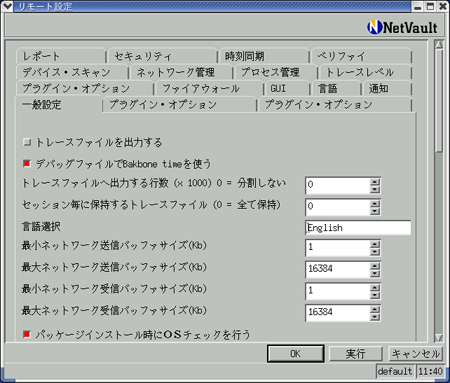Click the default status bar entry
The image size is (450, 383).
[395, 371]
